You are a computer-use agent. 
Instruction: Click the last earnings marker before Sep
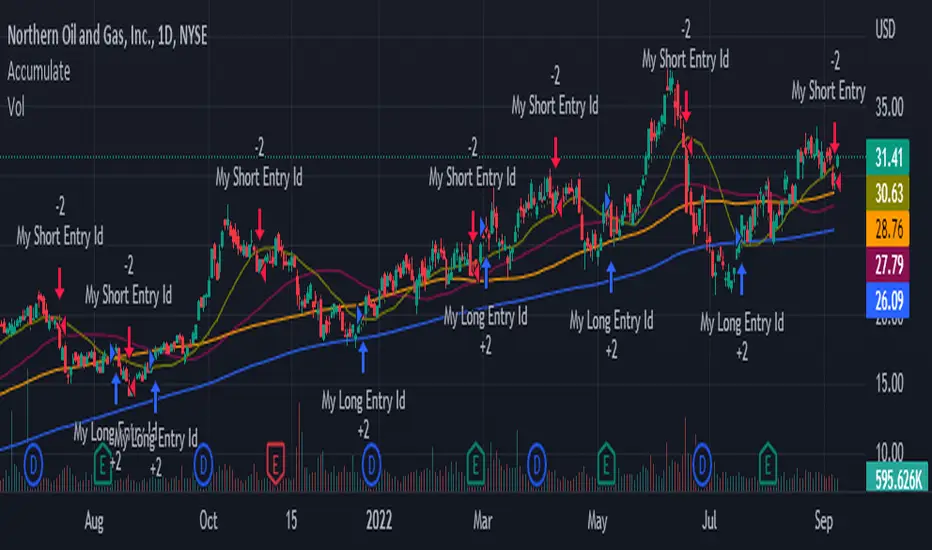[x=767, y=463]
